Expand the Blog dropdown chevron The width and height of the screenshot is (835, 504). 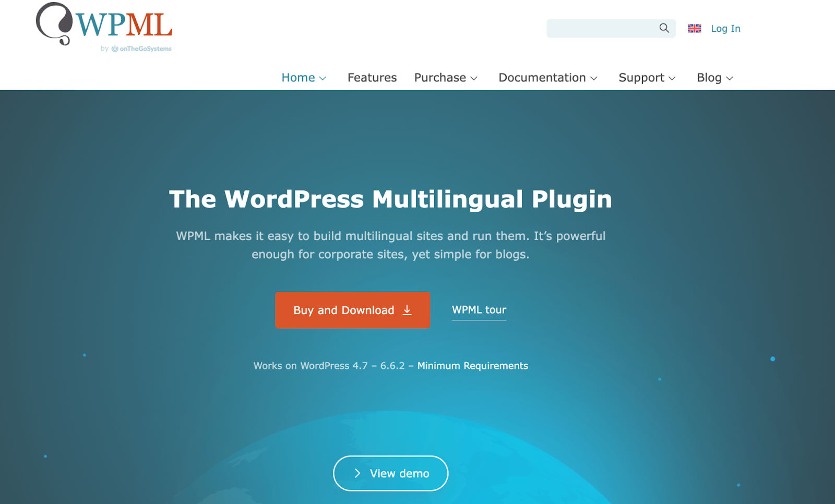[x=730, y=78]
